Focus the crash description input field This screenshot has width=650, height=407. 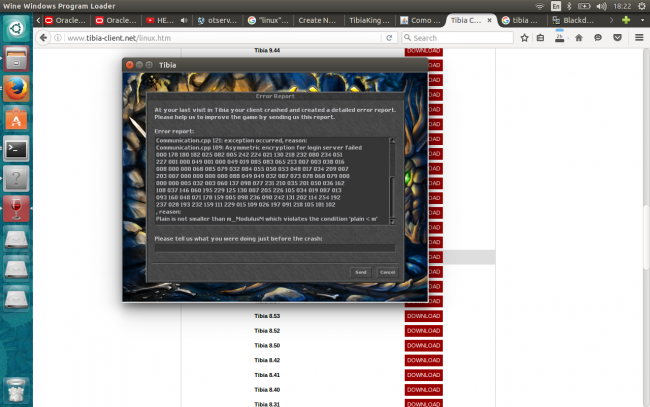click(275, 248)
